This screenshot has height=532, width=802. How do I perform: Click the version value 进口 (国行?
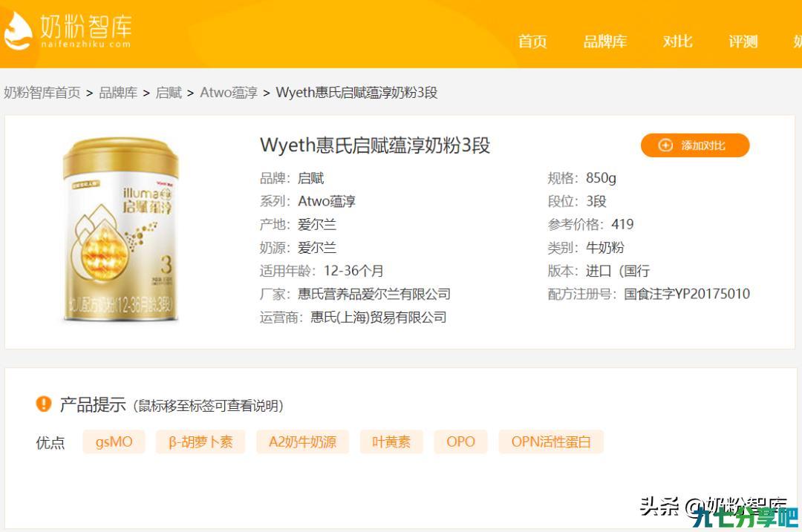(618, 271)
